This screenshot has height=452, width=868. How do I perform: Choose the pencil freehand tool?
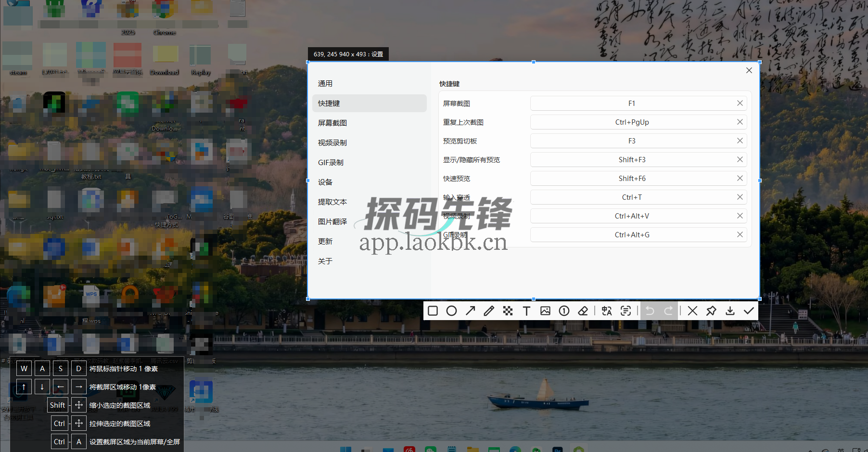coord(489,310)
